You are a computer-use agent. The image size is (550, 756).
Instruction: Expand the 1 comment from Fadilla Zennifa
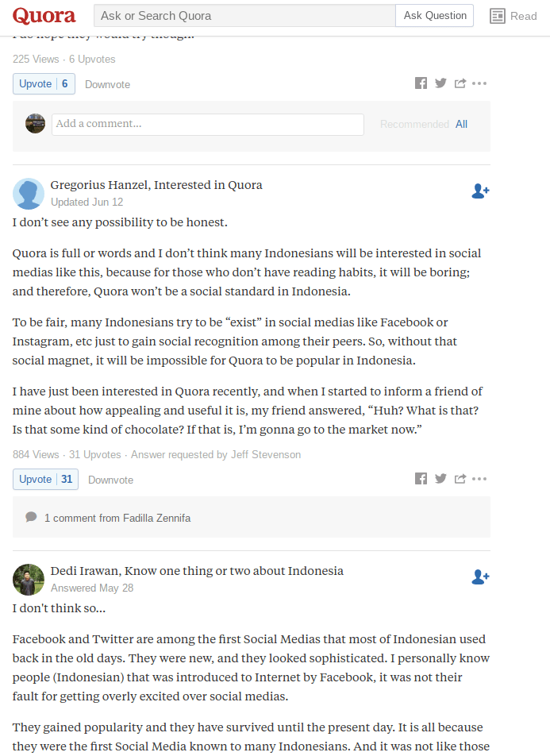pyautogui.click(x=117, y=518)
